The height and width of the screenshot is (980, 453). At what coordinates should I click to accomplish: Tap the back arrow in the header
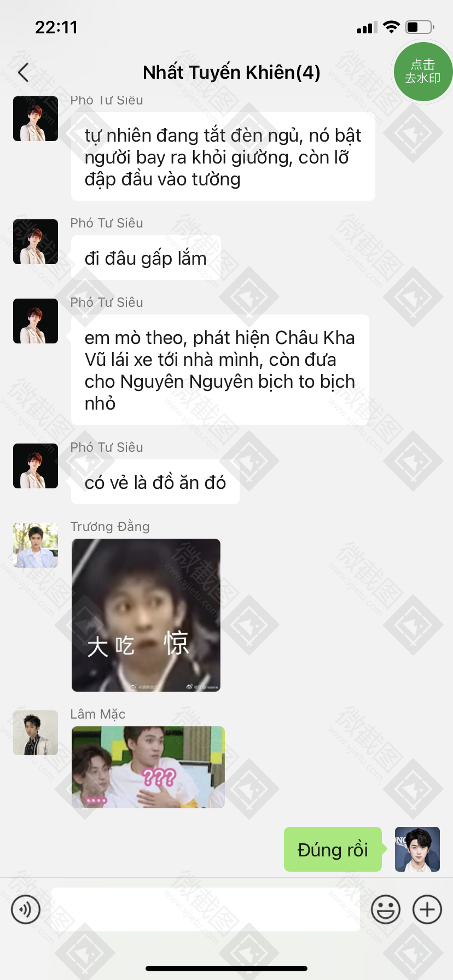(23, 72)
